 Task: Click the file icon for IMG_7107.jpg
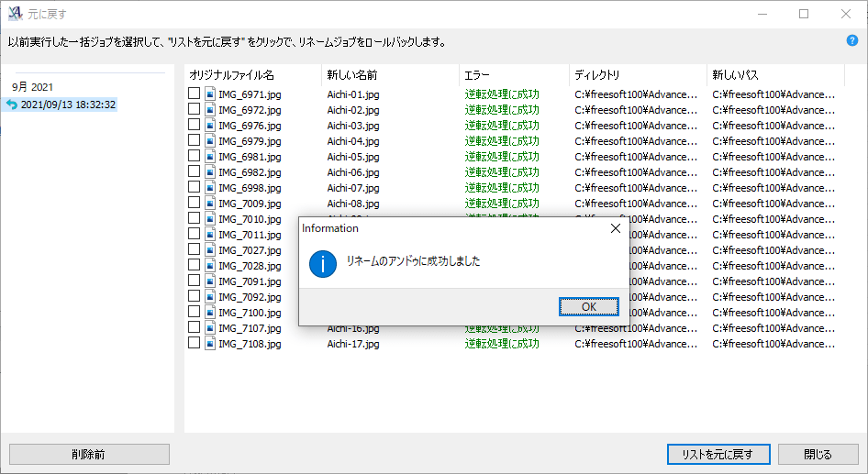[x=210, y=328]
